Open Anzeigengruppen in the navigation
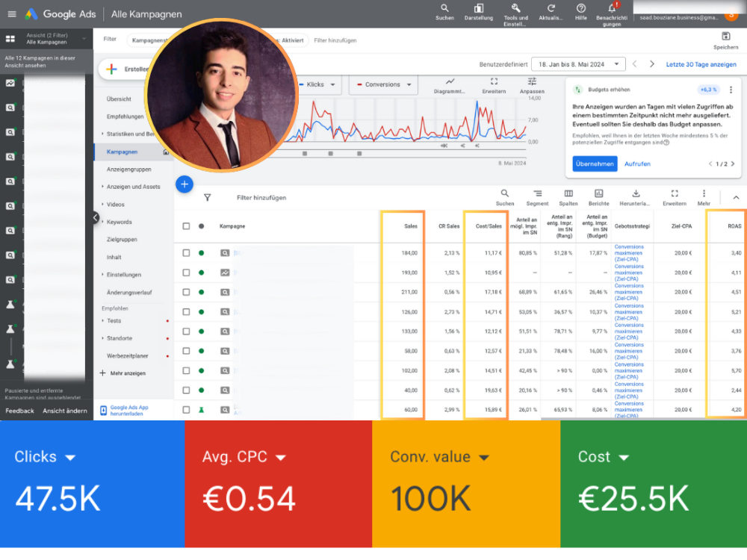This screenshot has width=747, height=560. [x=128, y=169]
